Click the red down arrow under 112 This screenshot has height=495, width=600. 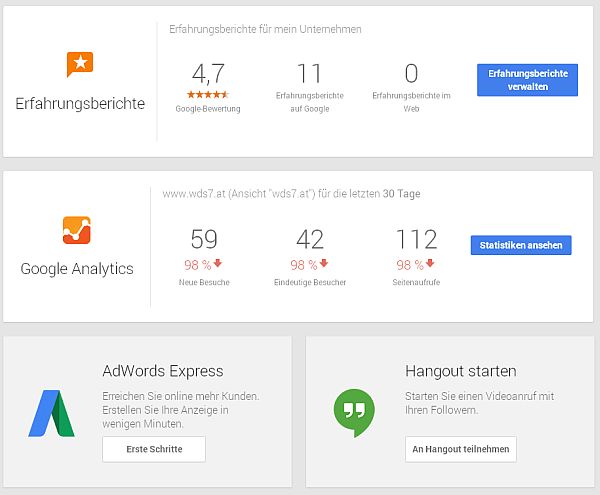point(431,265)
